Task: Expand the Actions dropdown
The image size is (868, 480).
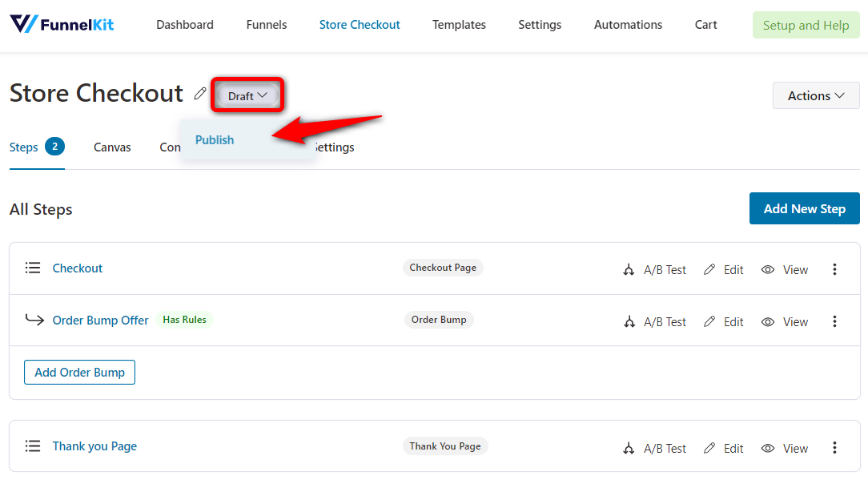Action: (816, 95)
